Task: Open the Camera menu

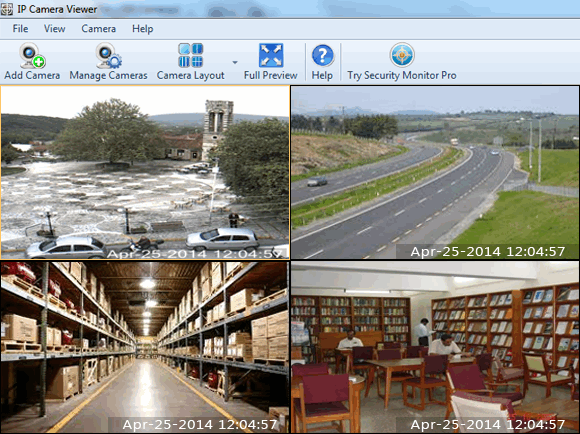Action: 98,29
